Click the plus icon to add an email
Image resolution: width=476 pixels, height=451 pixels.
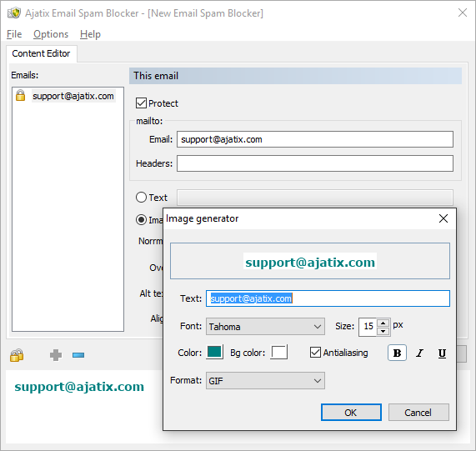coord(56,355)
